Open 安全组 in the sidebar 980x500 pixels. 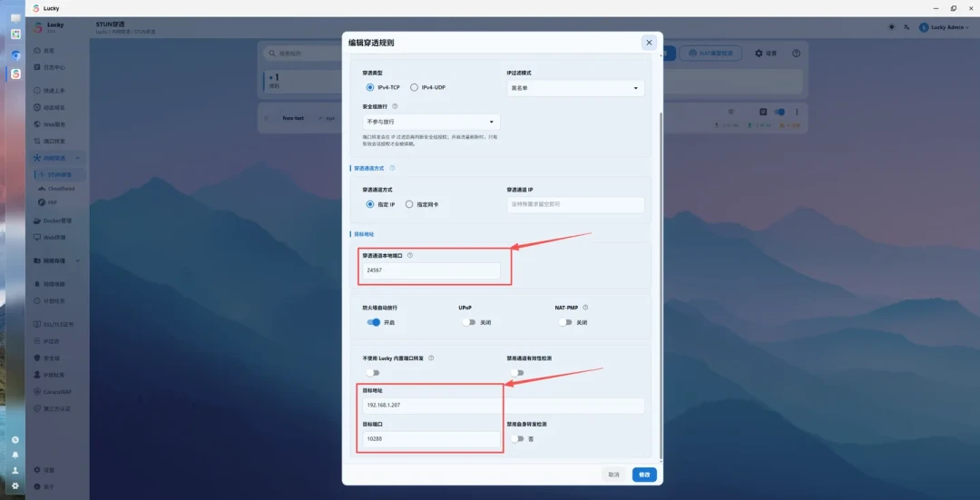56,358
